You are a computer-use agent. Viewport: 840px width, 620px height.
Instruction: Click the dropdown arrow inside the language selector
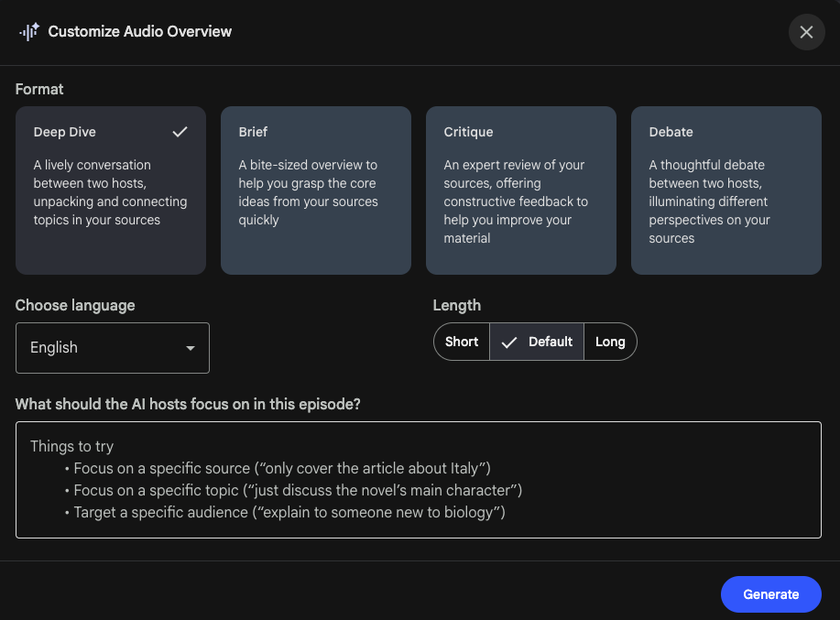[191, 348]
